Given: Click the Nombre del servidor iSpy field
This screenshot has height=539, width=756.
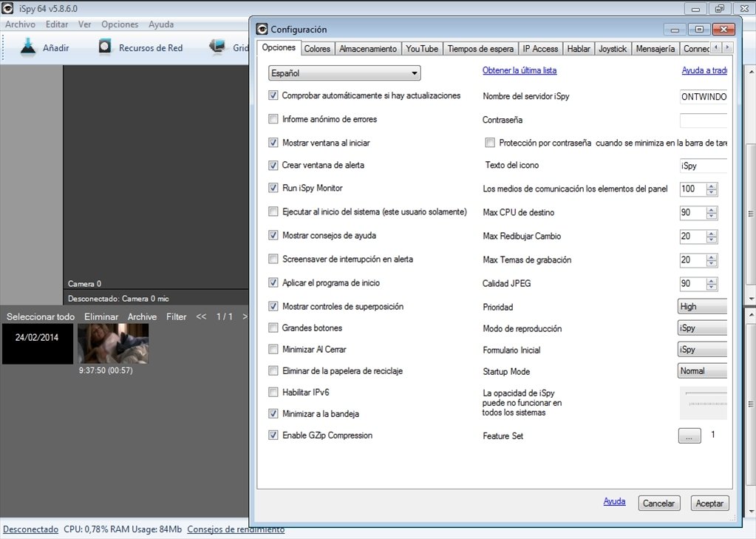Looking at the screenshot, I should (x=704, y=97).
